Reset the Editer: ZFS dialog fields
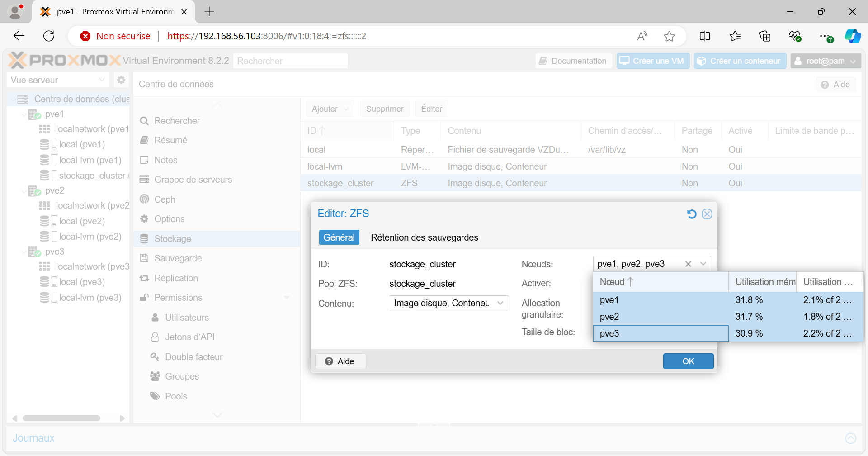This screenshot has height=456, width=868. [692, 214]
